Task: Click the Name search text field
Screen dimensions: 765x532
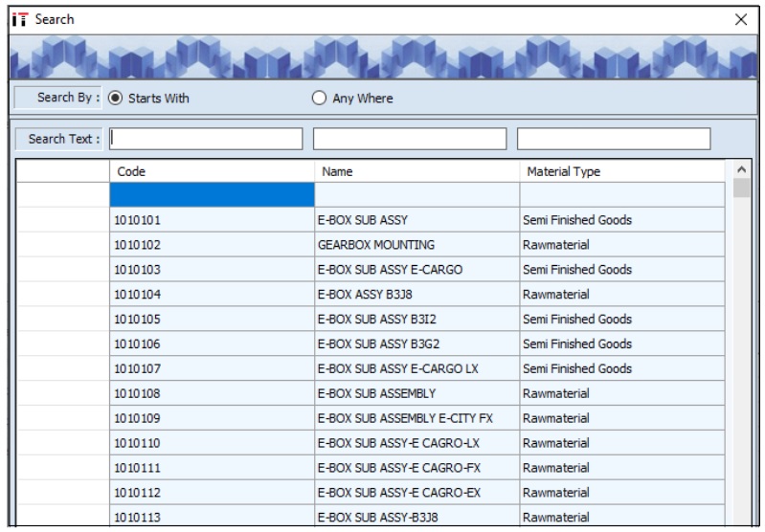Action: (410, 139)
